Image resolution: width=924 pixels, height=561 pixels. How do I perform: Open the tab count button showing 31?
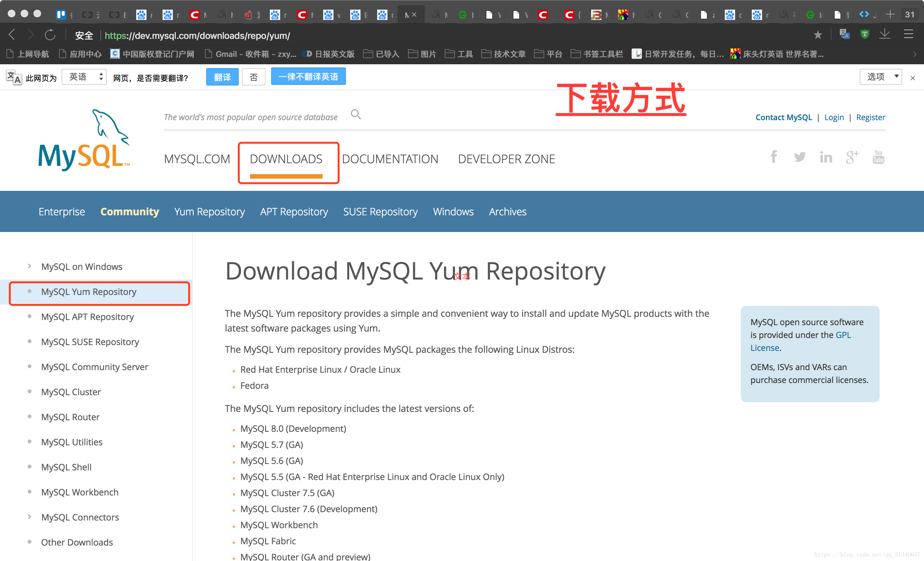pos(910,15)
